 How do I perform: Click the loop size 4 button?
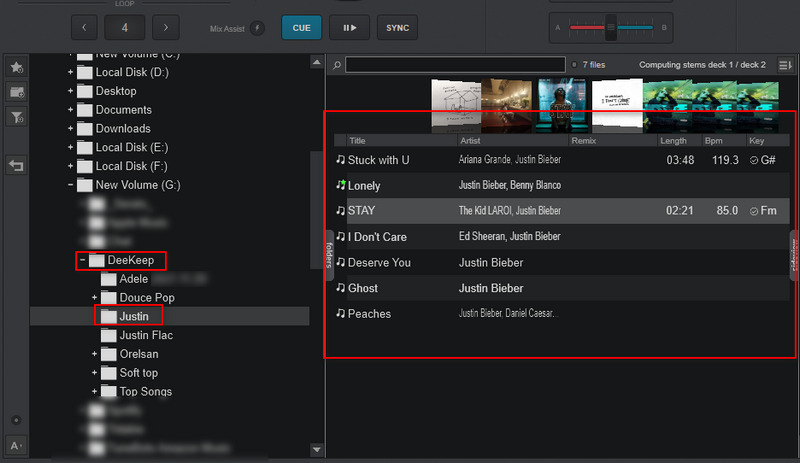pyautogui.click(x=124, y=28)
